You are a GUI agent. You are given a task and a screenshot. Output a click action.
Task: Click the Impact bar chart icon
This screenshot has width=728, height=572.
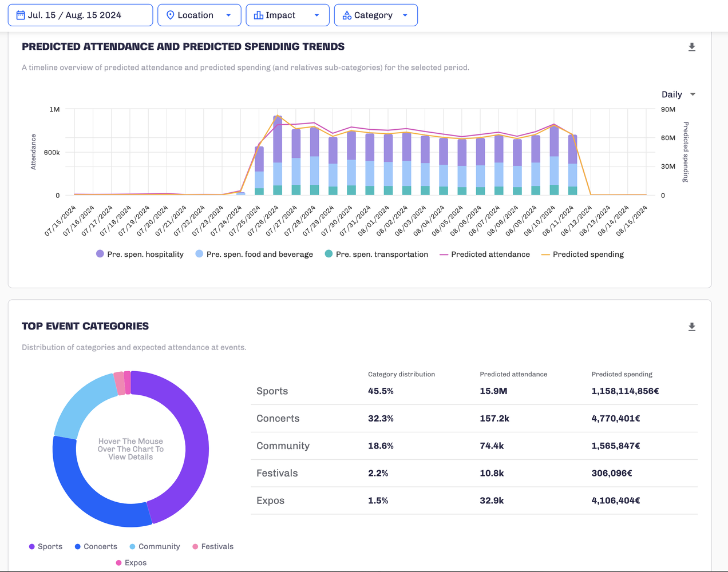point(259,15)
